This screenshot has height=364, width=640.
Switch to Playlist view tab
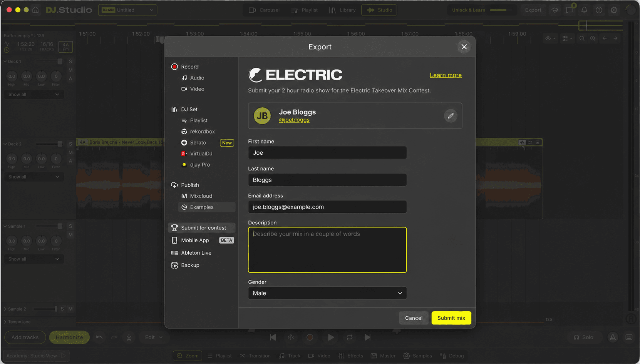(x=304, y=10)
